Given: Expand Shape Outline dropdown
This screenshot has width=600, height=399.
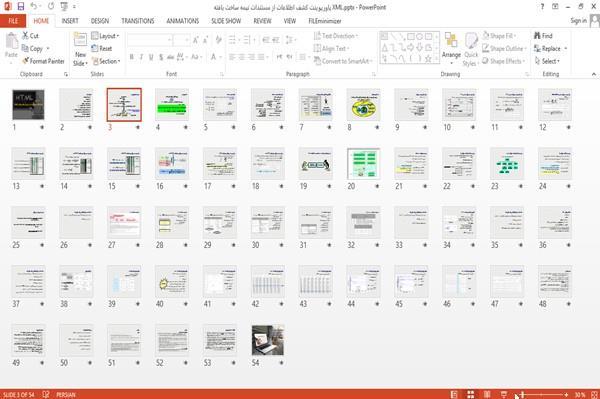Looking at the screenshot, I should 504,48.
